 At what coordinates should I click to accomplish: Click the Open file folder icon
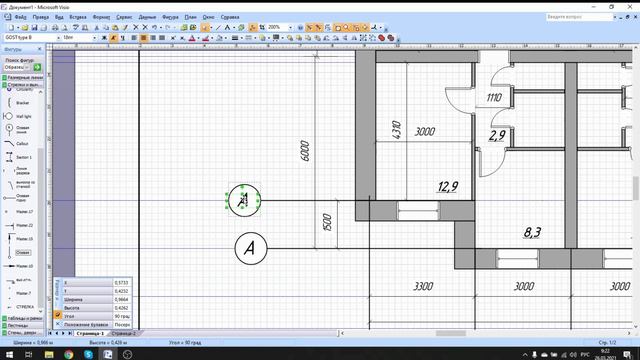click(x=25, y=28)
